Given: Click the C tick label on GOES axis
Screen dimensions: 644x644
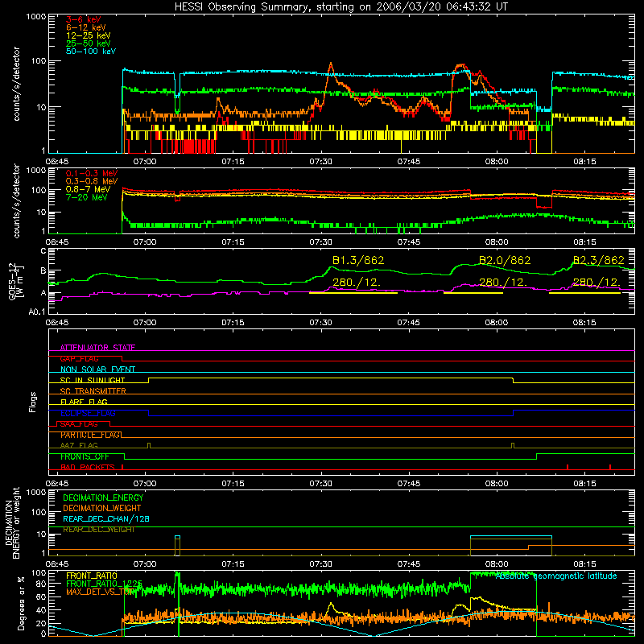Looking at the screenshot, I should pyautogui.click(x=43, y=251).
